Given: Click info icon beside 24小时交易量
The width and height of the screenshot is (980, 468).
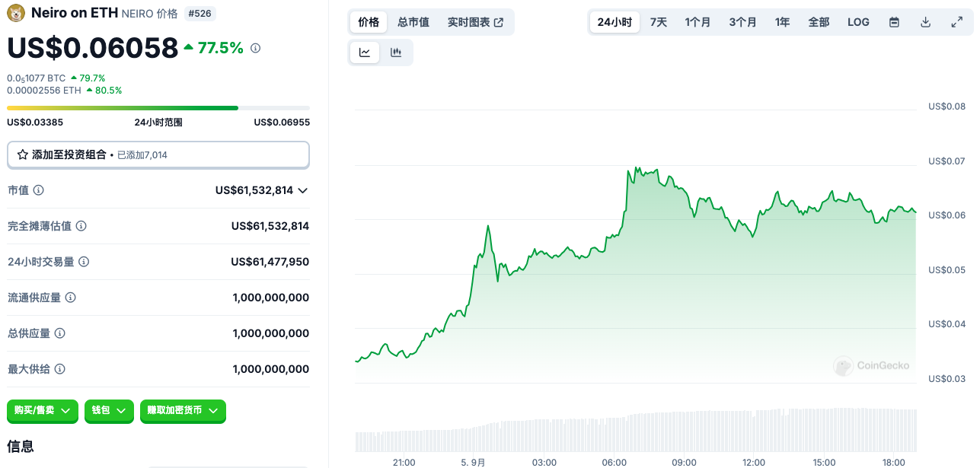Looking at the screenshot, I should pos(85,262).
